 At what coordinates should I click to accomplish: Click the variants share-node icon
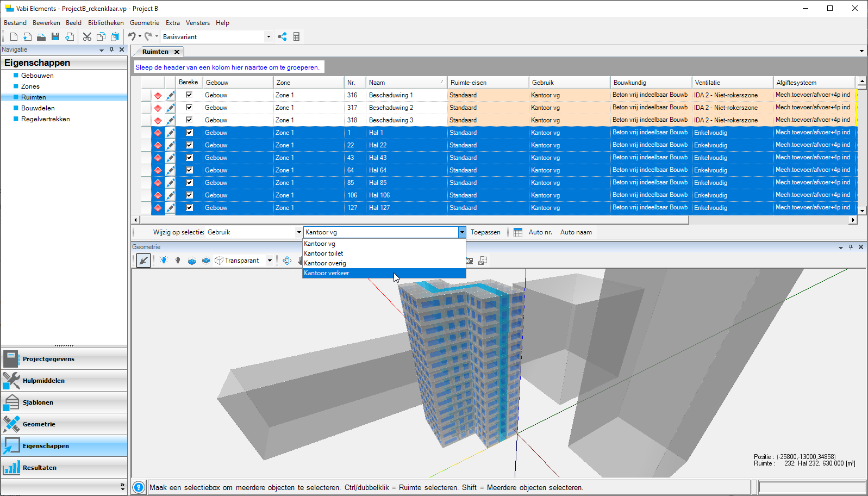point(282,36)
